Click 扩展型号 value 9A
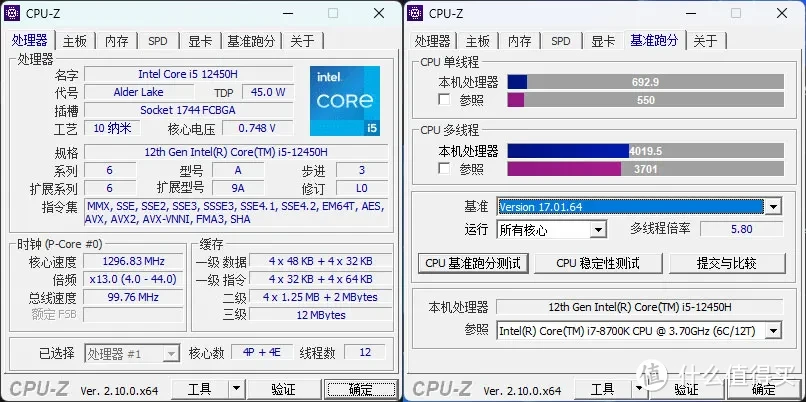 (238, 188)
